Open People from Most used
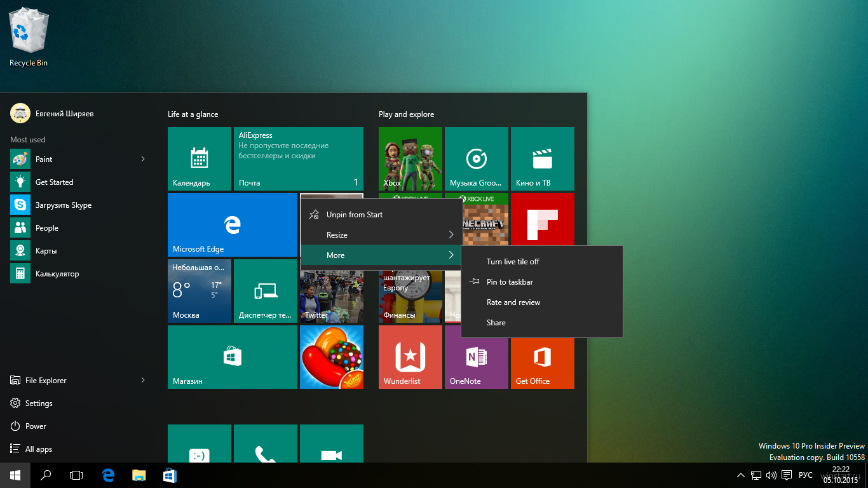The image size is (868, 488). [79, 228]
